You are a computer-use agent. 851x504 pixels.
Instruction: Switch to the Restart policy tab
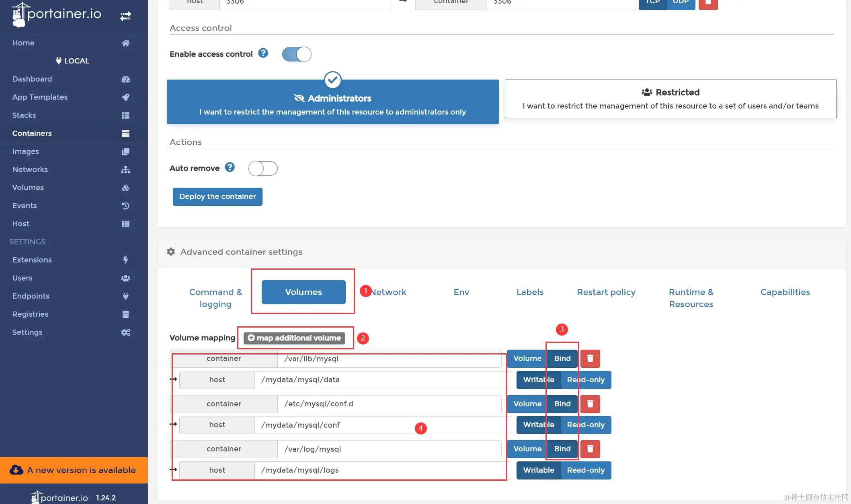[x=606, y=292]
